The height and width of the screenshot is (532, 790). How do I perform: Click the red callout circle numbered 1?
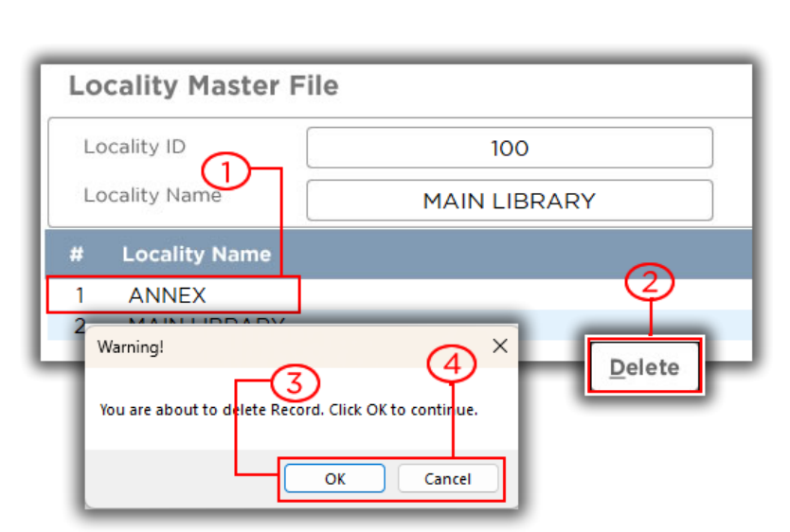(x=224, y=171)
